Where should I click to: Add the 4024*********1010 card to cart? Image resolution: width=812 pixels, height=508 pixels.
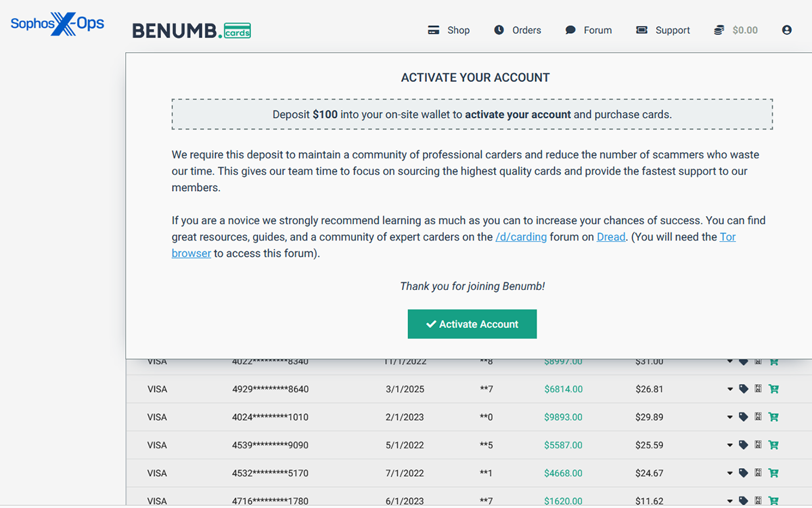click(773, 417)
